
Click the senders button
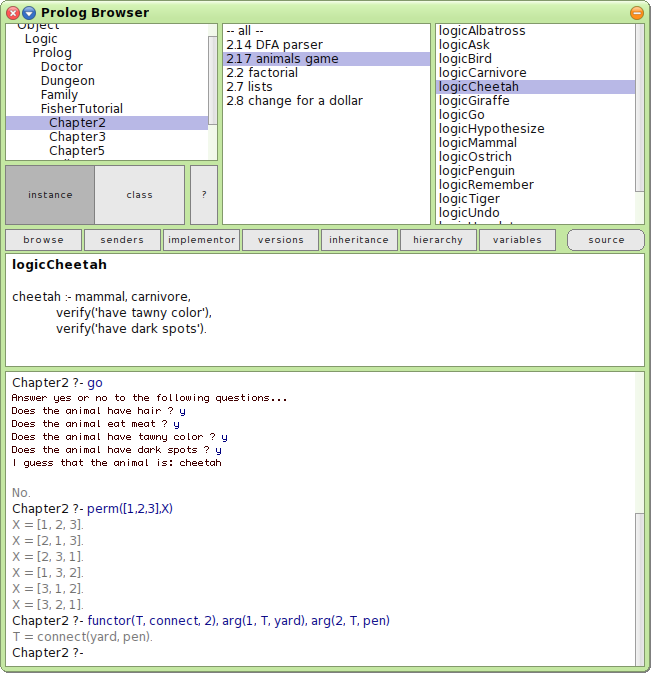tap(122, 240)
